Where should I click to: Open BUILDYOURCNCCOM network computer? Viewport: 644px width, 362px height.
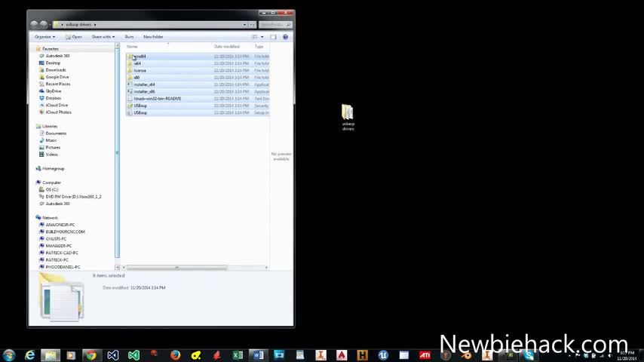pos(65,232)
